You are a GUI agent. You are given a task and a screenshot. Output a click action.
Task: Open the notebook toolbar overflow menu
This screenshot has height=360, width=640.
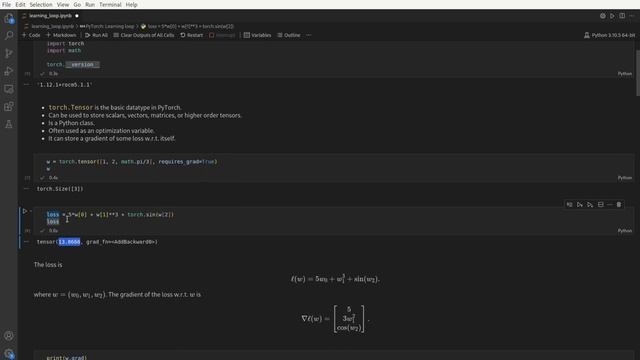click(309, 35)
